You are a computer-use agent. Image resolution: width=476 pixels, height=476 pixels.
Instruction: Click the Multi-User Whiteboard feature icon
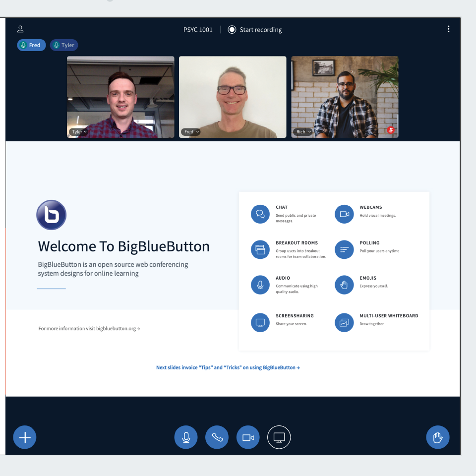click(344, 322)
